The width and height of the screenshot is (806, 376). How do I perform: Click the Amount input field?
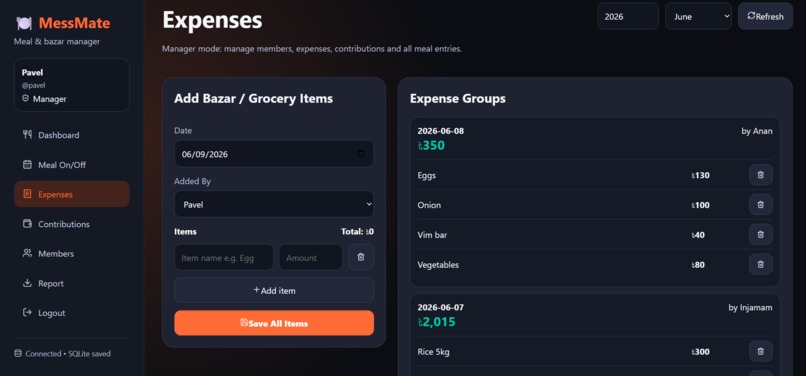(x=311, y=257)
